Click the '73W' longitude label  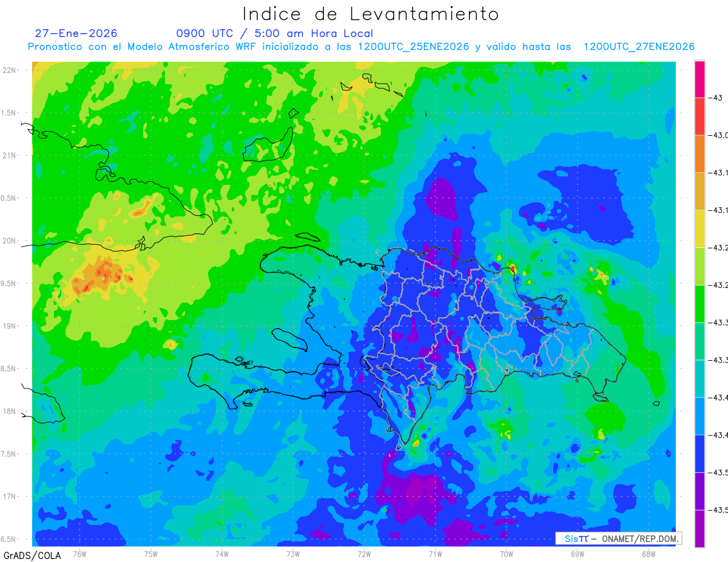[293, 554]
